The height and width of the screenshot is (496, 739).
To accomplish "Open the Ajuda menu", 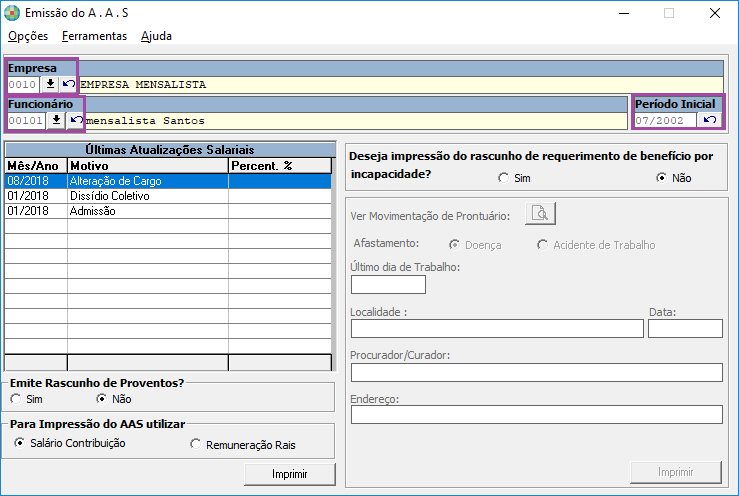I will tap(156, 36).
